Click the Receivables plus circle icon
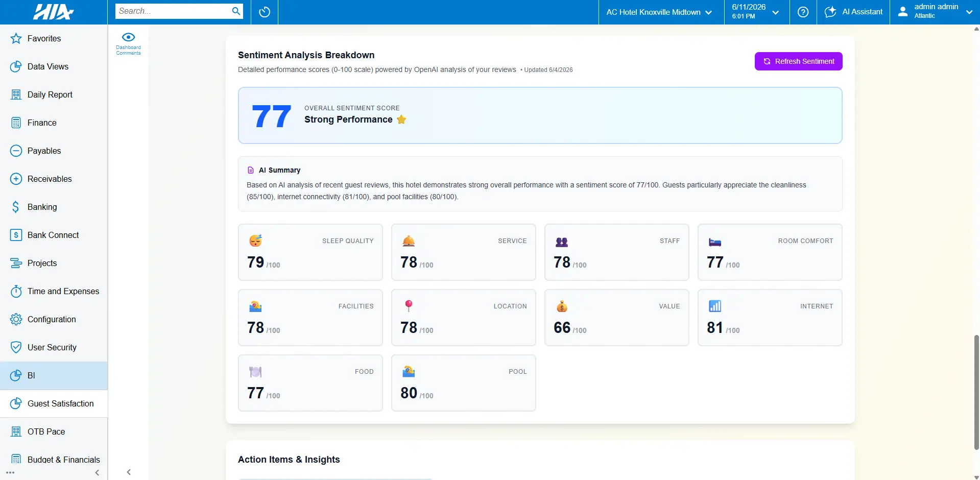 16,179
